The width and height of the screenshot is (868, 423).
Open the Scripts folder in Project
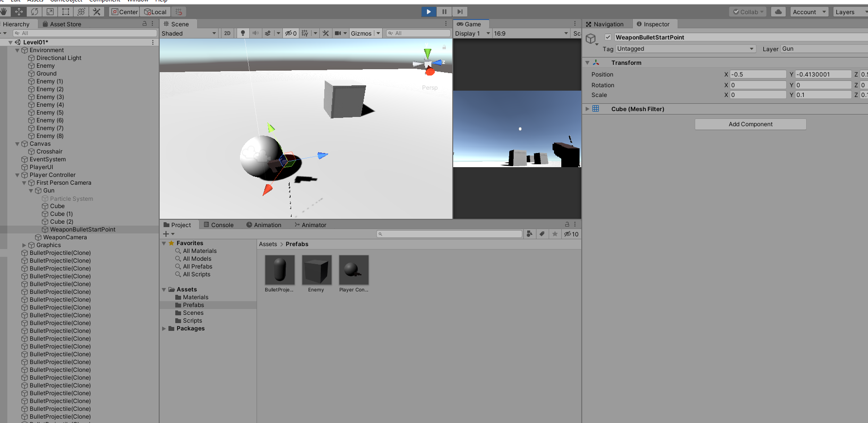coord(192,321)
